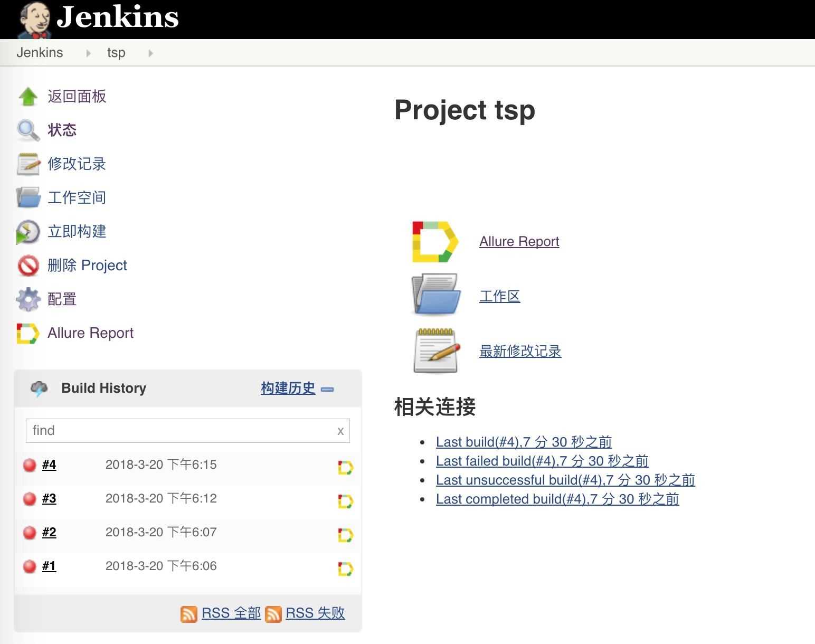Image resolution: width=815 pixels, height=644 pixels.
Task: Go to Jenkins breadcrumb home
Action: coord(40,53)
